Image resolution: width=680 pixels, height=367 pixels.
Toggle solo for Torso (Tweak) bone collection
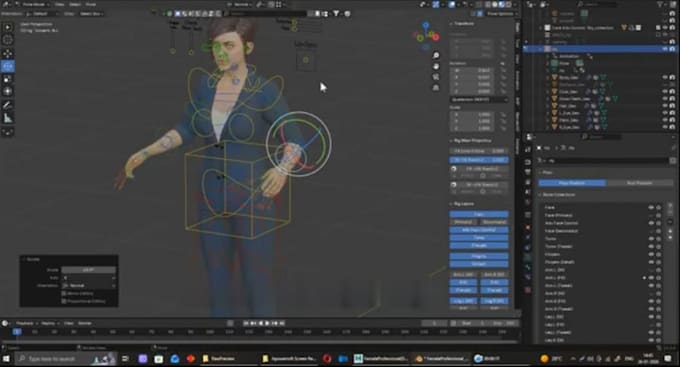(659, 246)
